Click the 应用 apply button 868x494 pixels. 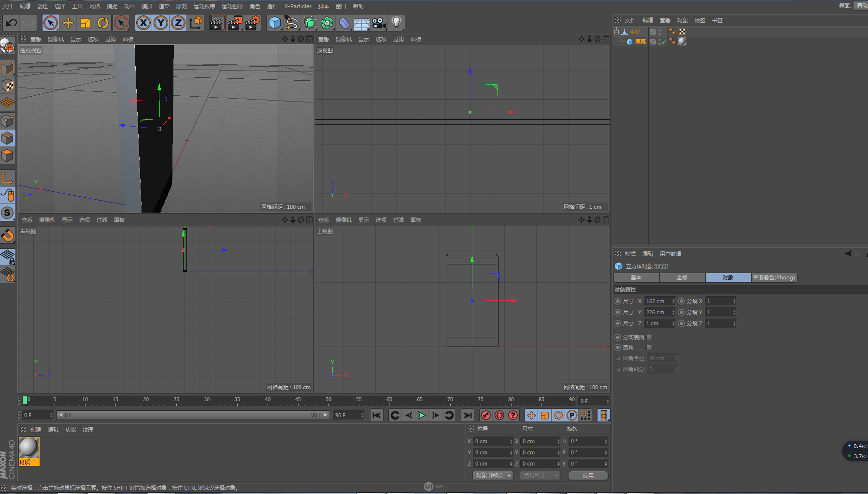(588, 475)
